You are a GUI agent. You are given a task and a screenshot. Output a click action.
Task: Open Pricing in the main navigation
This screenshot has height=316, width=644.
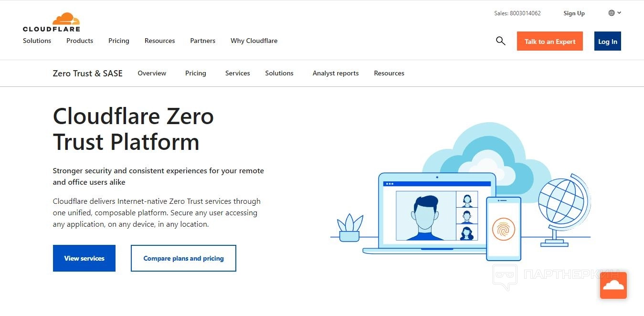119,41
